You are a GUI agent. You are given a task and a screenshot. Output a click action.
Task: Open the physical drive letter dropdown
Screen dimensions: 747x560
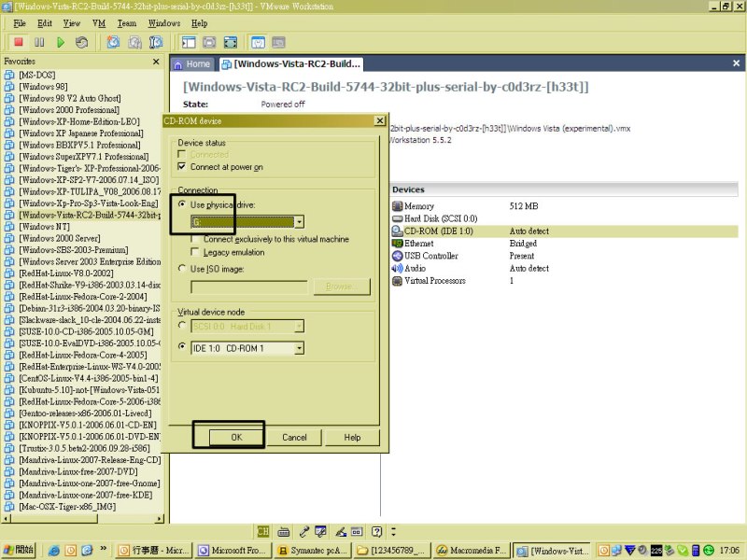[x=299, y=222]
